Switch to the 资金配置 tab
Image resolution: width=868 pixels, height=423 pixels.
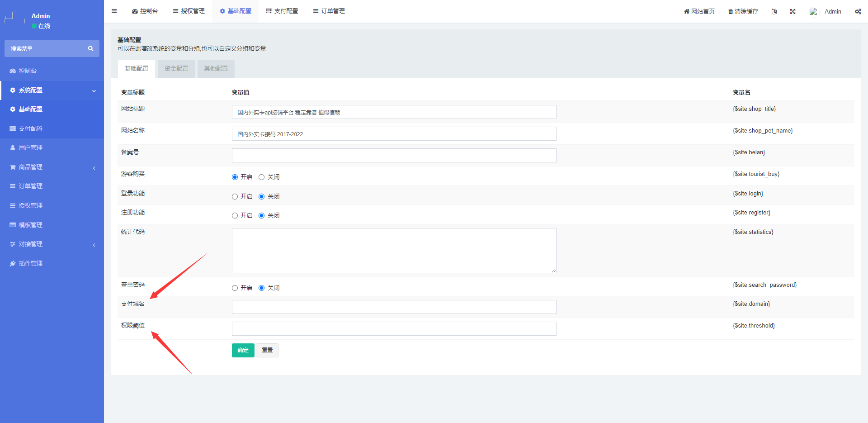(176, 69)
